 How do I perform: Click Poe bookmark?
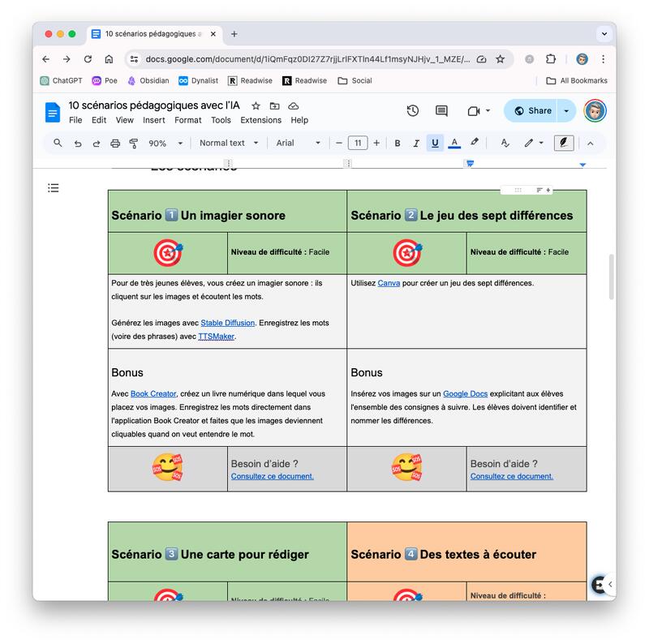[x=105, y=81]
